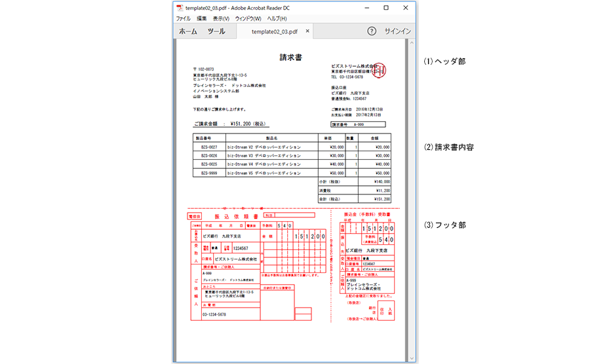Switch to the ホーム tab
The width and height of the screenshot is (590, 364).
(x=188, y=31)
